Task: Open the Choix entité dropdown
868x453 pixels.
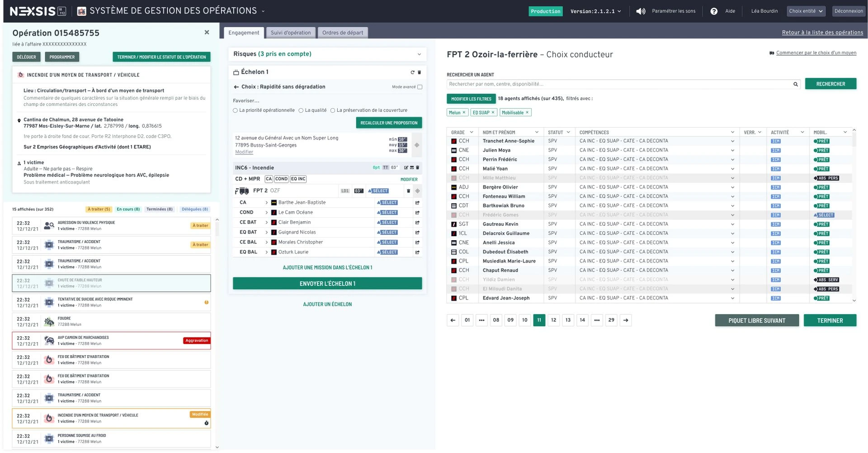Action: tap(806, 11)
